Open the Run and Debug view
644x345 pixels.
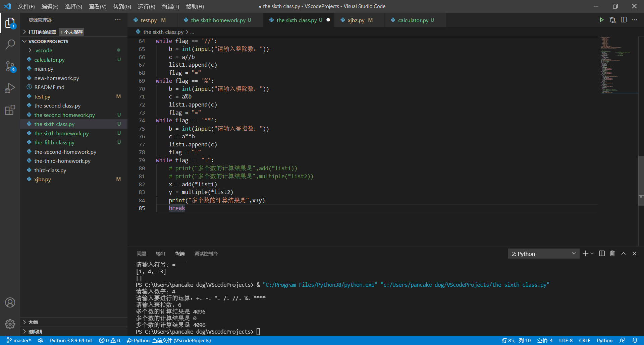10,88
